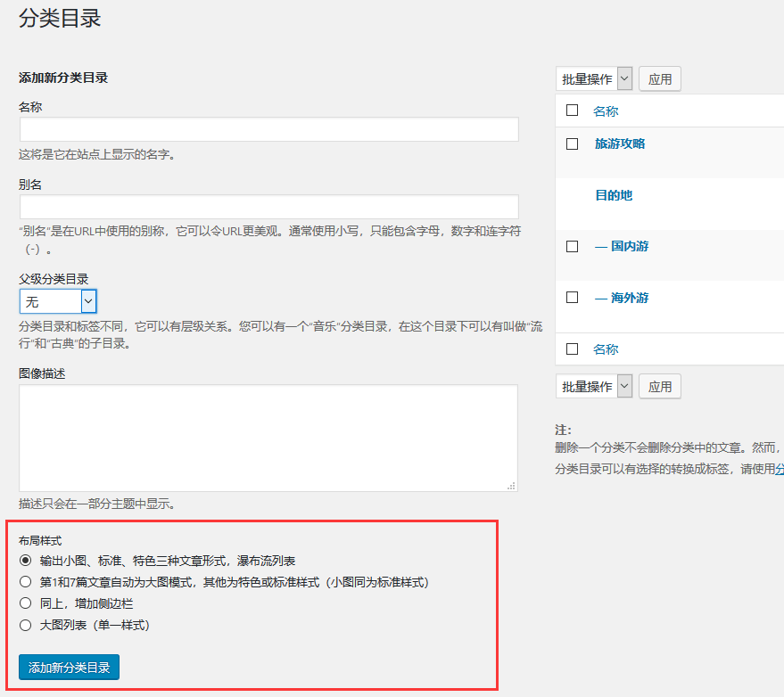The width and height of the screenshot is (784, 697).
Task: Click the 别名 slug input field
Action: (x=268, y=207)
